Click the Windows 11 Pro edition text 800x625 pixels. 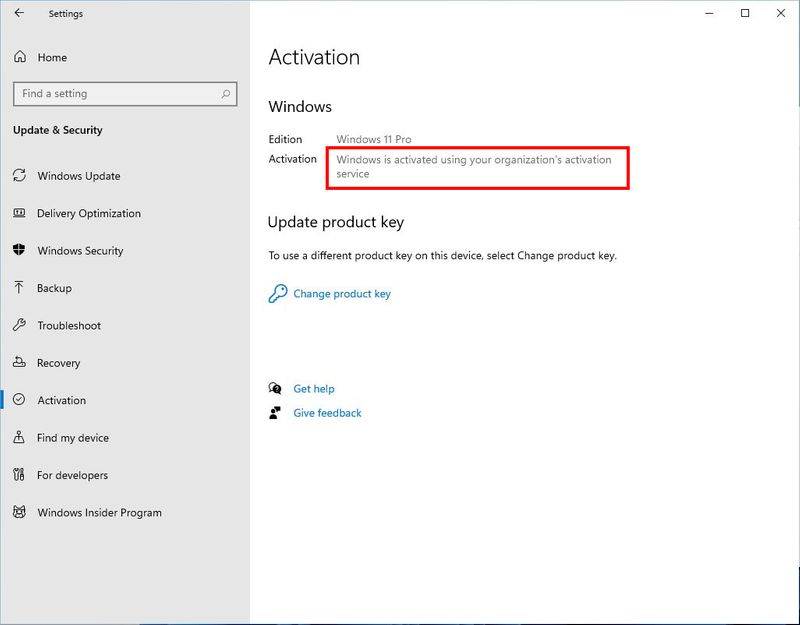click(x=374, y=139)
